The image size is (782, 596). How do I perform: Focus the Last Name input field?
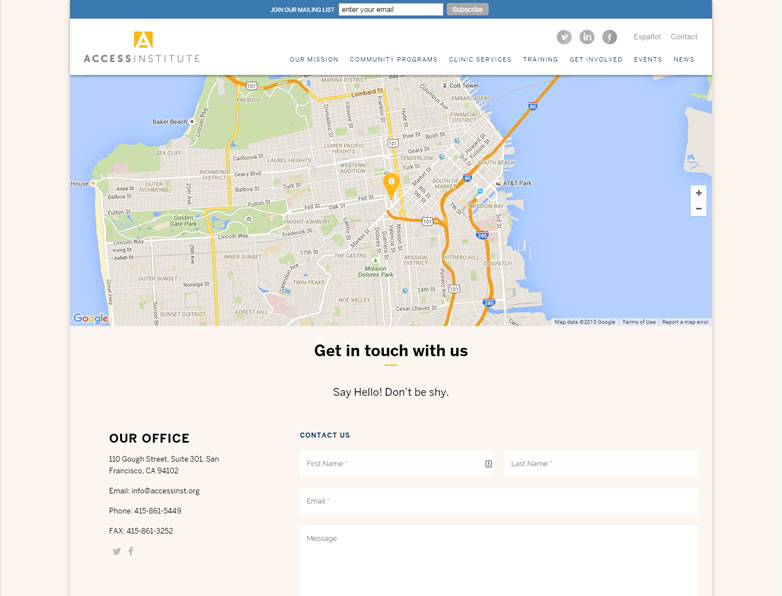click(x=600, y=464)
